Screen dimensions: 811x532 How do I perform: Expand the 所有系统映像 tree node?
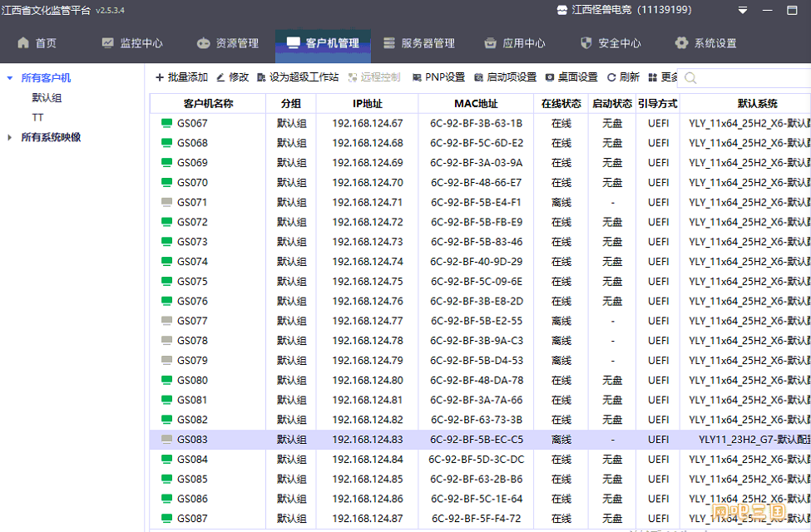tap(9, 137)
